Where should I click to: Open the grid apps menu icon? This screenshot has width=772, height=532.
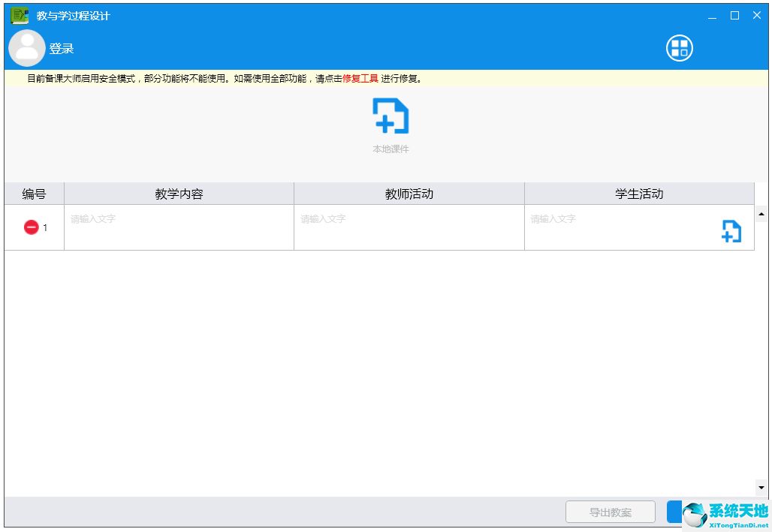679,49
